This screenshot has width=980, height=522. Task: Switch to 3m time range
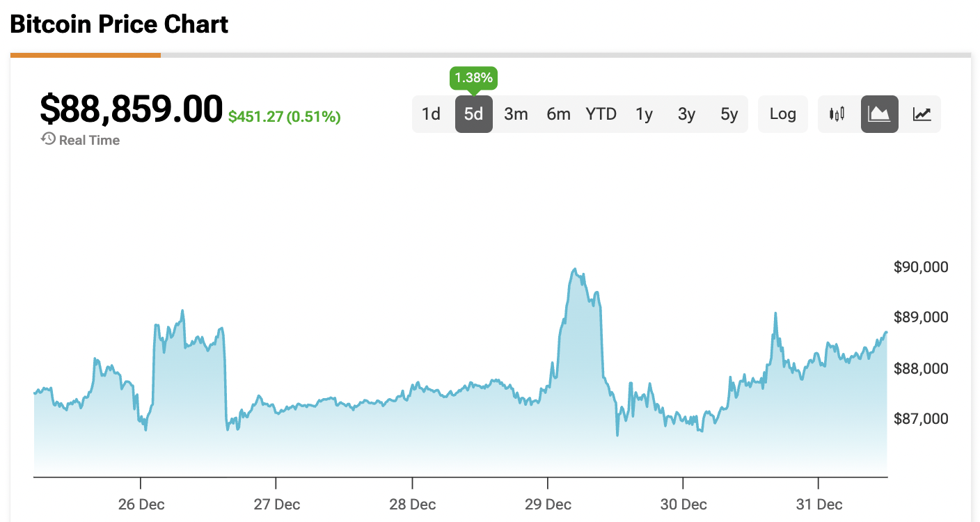point(516,114)
